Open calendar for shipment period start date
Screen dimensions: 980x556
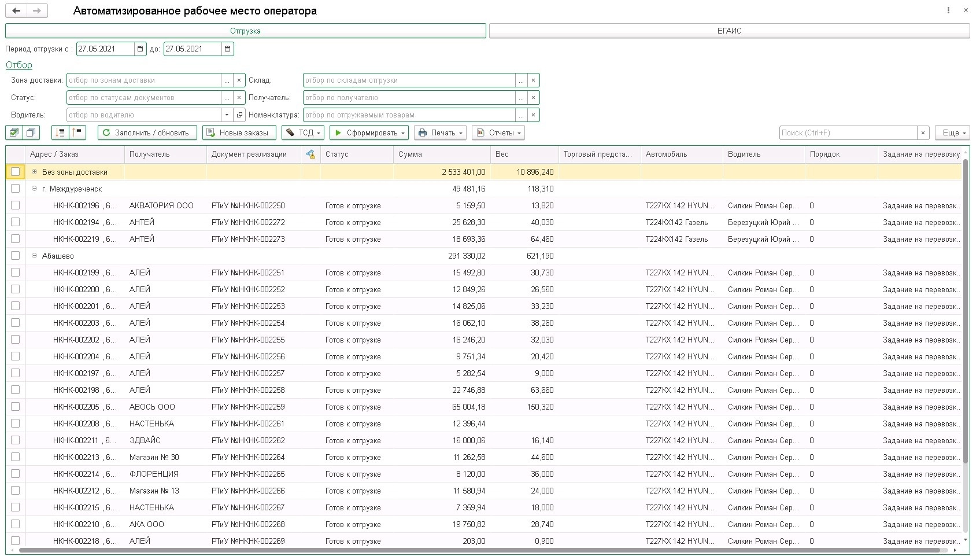pos(140,49)
